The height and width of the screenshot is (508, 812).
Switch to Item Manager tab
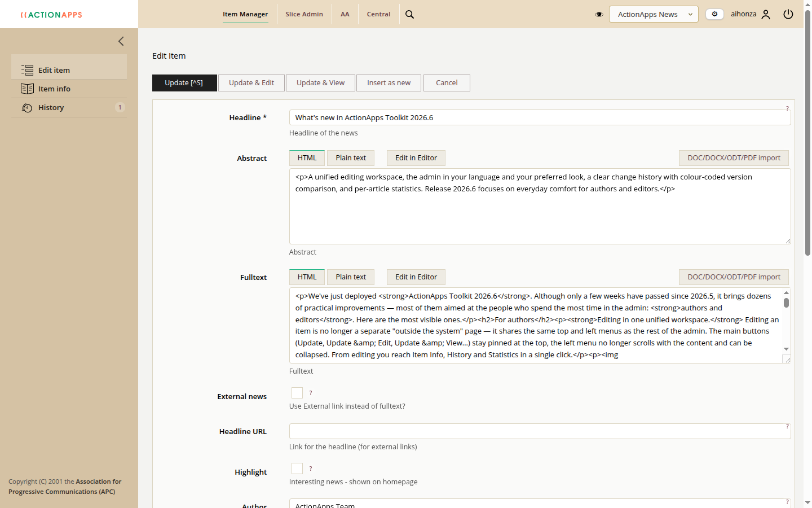[x=245, y=14]
